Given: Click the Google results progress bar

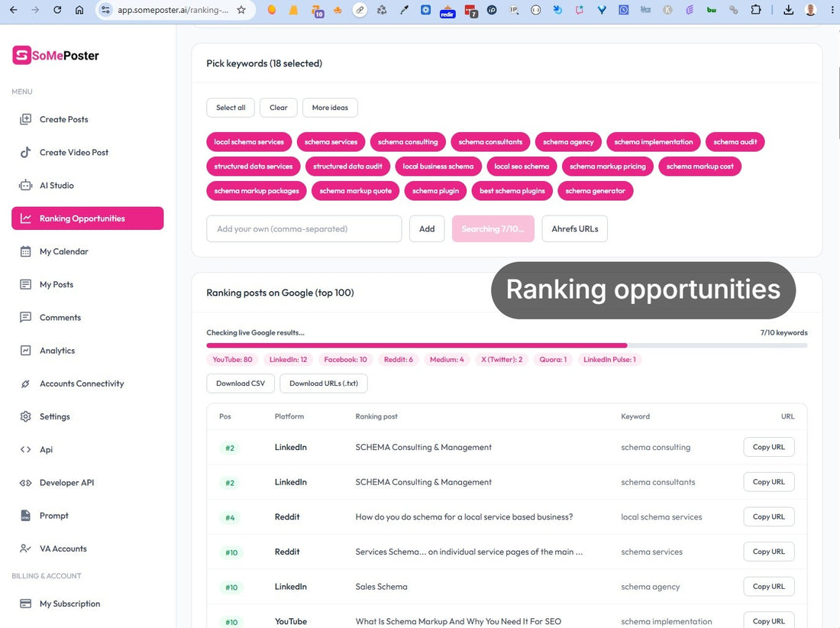Looking at the screenshot, I should pos(507,345).
